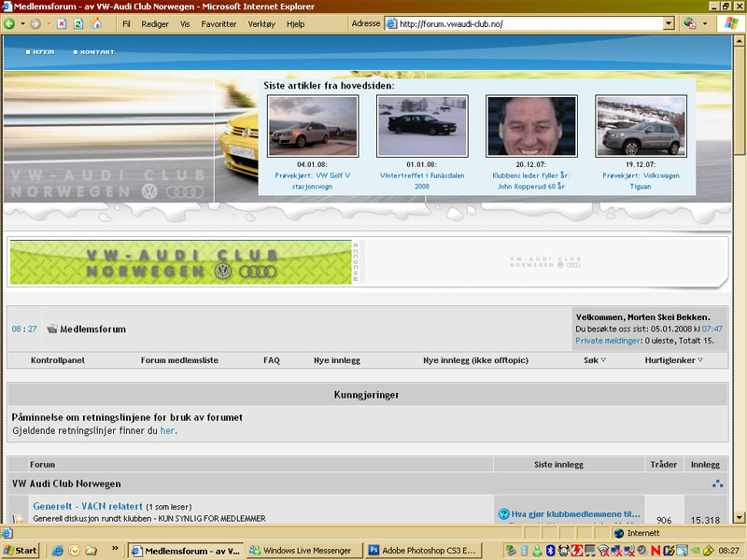
Task: Open the Windows Start menu
Action: (21, 551)
